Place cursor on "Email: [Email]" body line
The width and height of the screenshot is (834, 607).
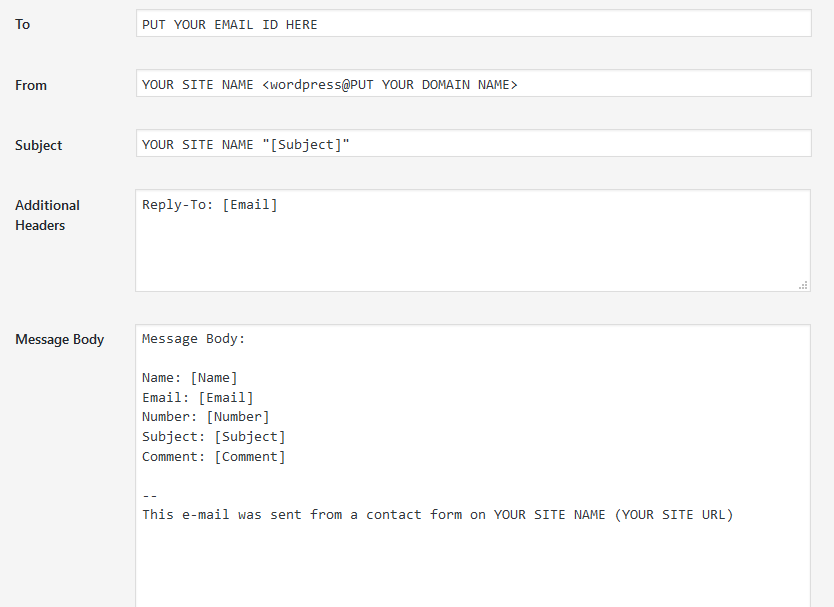click(x=198, y=397)
